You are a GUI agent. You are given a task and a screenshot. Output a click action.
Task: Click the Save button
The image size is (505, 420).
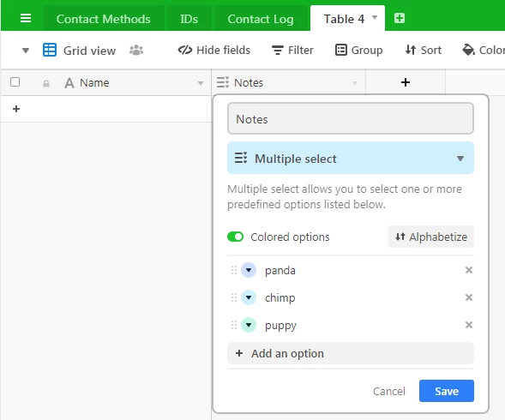(447, 391)
